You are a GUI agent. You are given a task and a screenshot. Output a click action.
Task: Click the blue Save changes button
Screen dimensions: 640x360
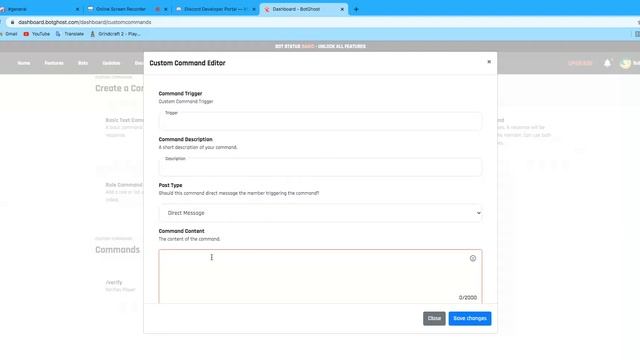pos(470,318)
